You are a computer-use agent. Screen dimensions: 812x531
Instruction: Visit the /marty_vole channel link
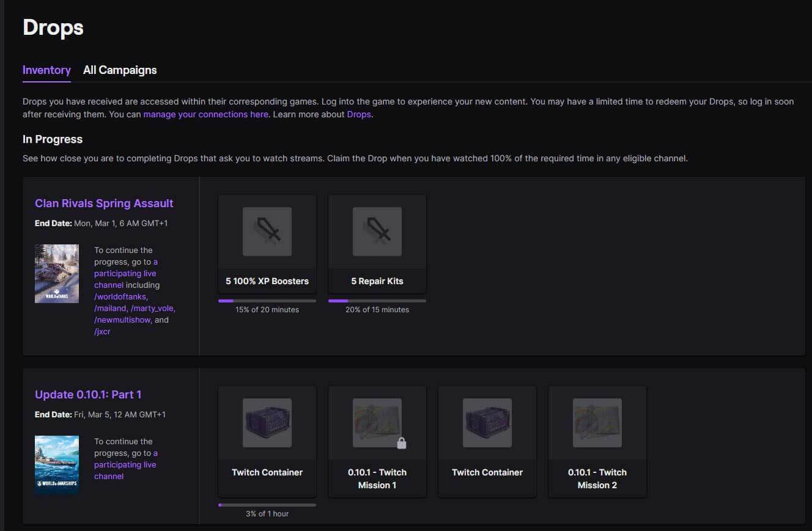pyautogui.click(x=153, y=309)
